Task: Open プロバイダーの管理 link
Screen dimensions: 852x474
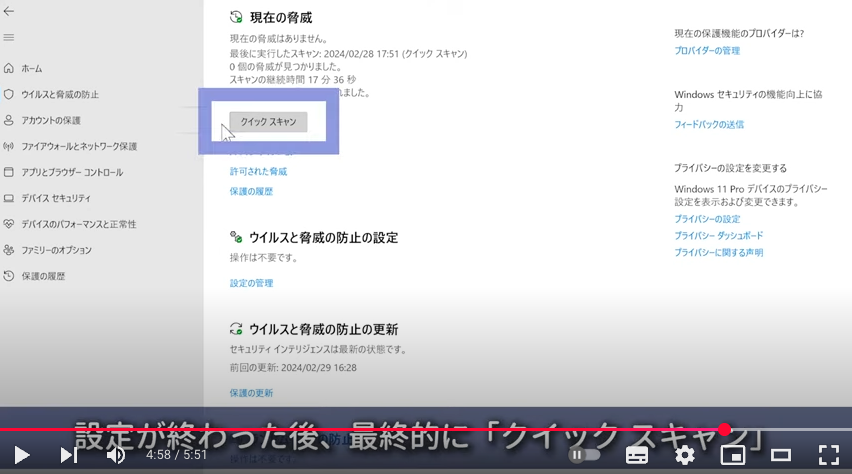Action: (707, 51)
